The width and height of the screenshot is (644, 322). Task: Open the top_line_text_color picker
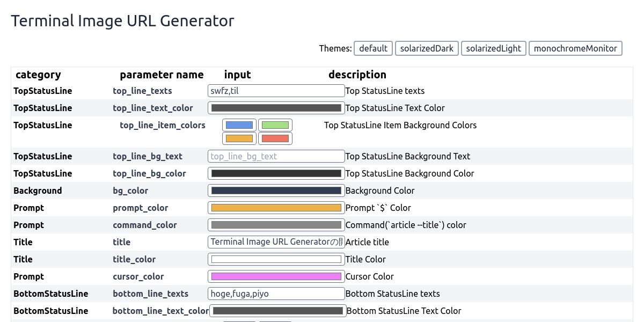[276, 108]
